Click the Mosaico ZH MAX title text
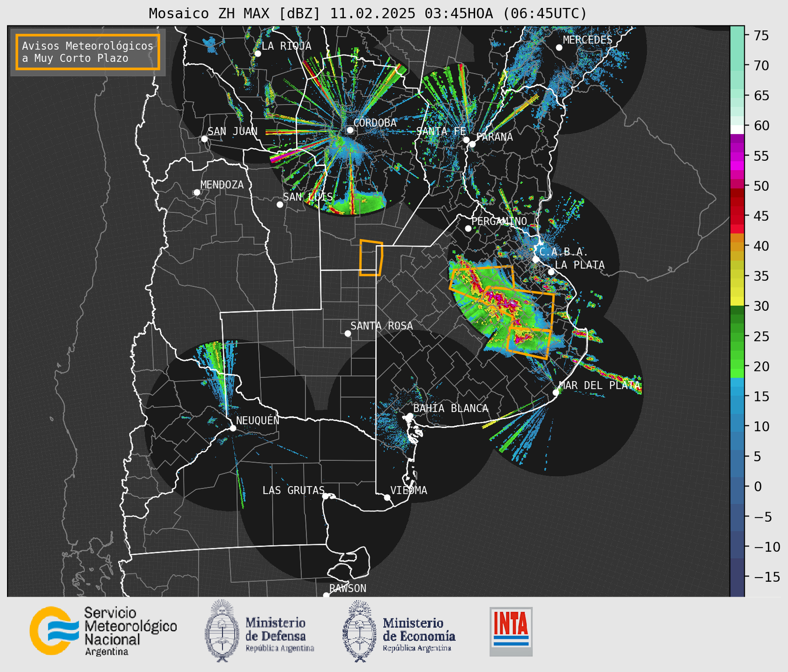 (x=368, y=14)
